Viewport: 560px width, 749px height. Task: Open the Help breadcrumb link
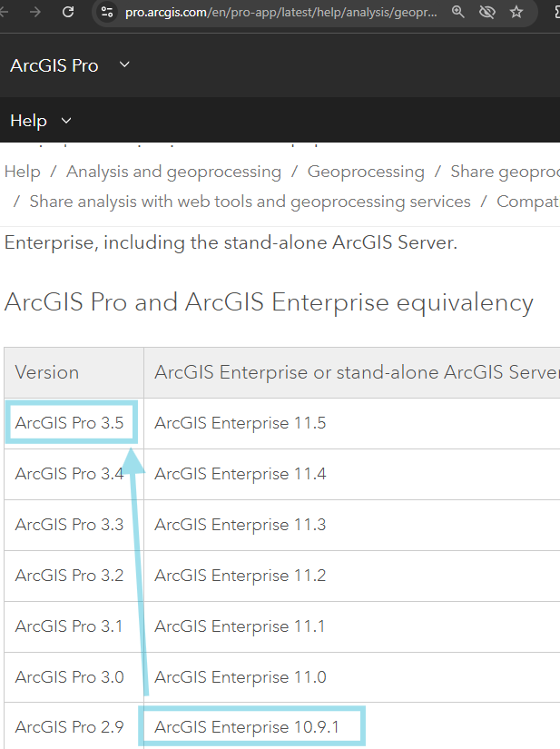click(22, 172)
